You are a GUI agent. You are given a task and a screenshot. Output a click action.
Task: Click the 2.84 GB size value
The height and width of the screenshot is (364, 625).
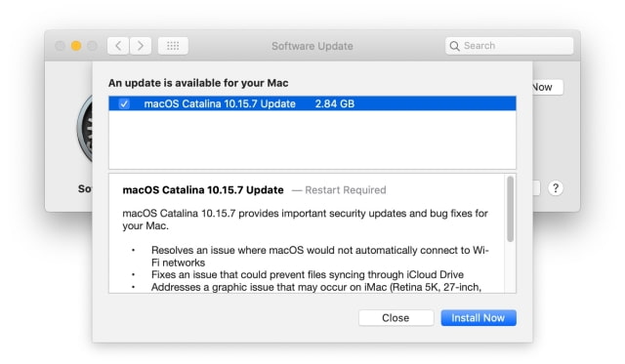[x=335, y=104]
